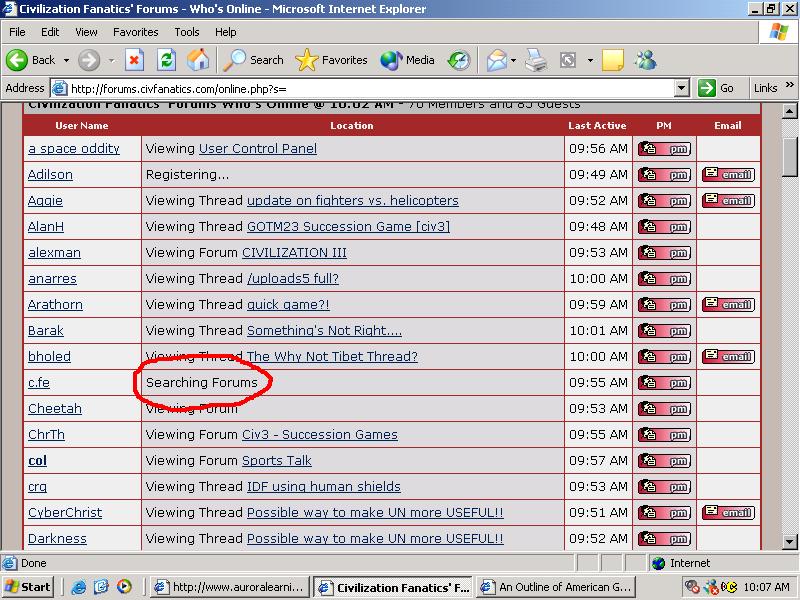This screenshot has height=600, width=800.
Task: Go to Home page using house icon
Action: tap(198, 60)
